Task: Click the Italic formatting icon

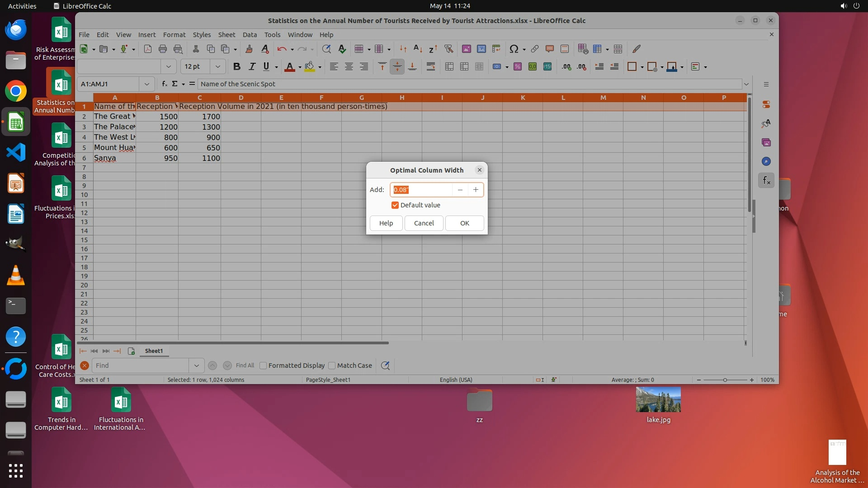Action: (x=252, y=67)
